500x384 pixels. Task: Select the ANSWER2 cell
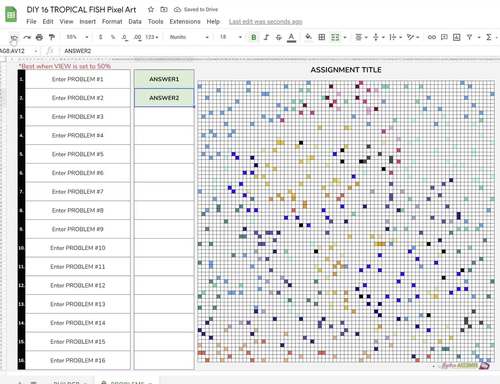(x=164, y=98)
